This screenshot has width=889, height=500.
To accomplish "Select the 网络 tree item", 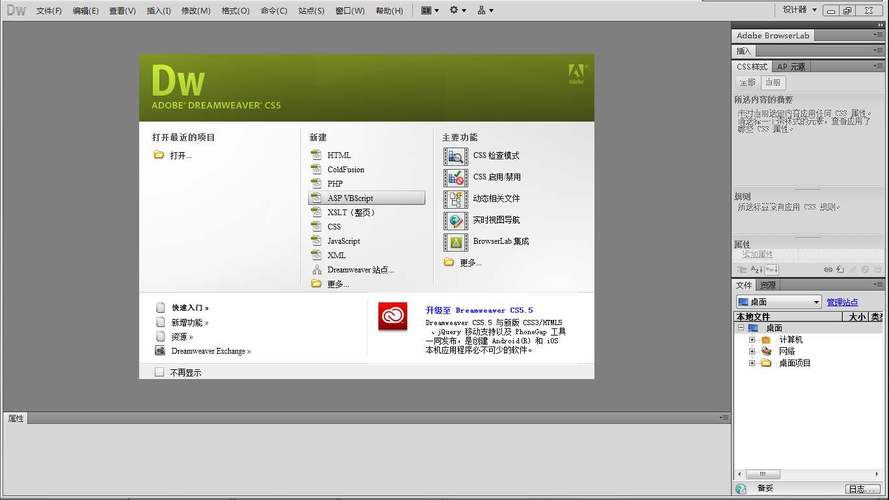I will pos(787,351).
